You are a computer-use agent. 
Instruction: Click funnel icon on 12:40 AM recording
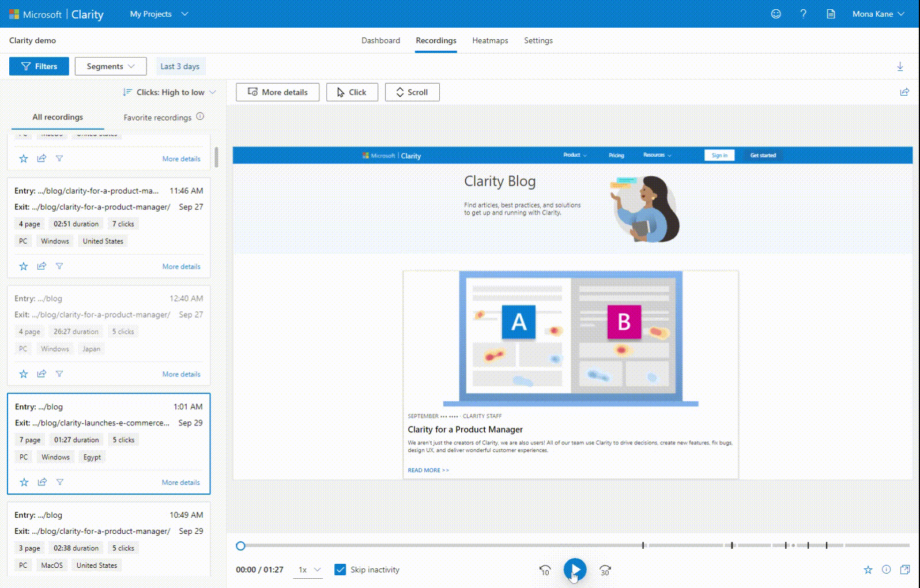pyautogui.click(x=59, y=374)
